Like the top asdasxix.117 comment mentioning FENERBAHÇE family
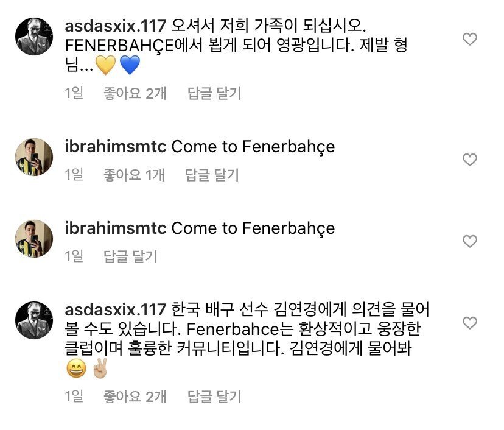 tap(470, 40)
